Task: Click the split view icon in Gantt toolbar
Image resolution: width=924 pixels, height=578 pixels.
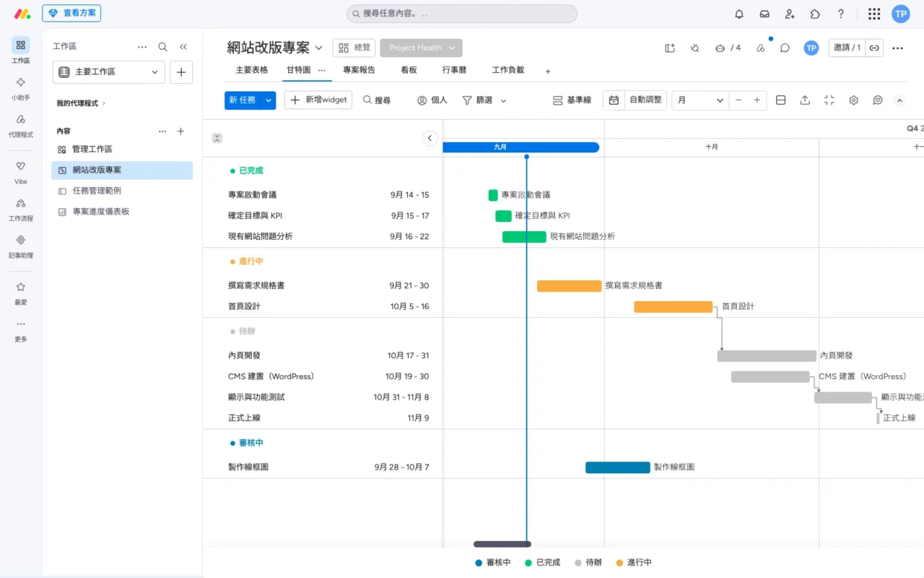Action: tap(780, 100)
